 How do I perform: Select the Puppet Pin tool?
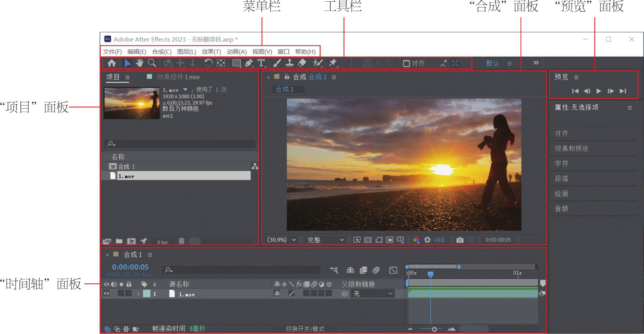click(333, 63)
